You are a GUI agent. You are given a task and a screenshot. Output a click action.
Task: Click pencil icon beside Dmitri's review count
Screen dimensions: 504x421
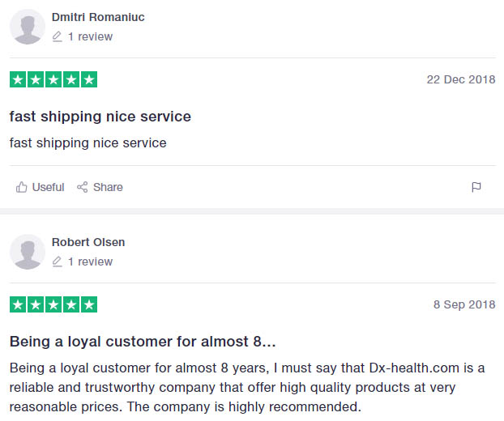pyautogui.click(x=57, y=36)
